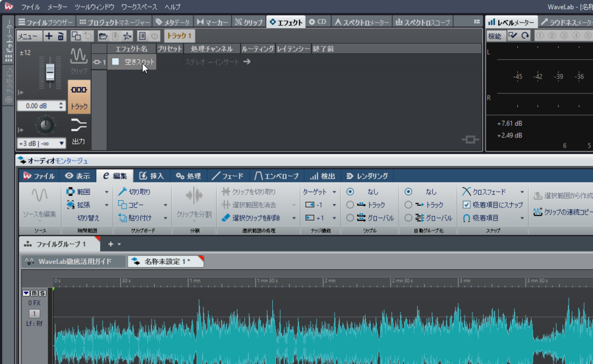Expand the Nudge +1 dropdown arrow
Viewport: 593px width, 364px height.
point(334,218)
